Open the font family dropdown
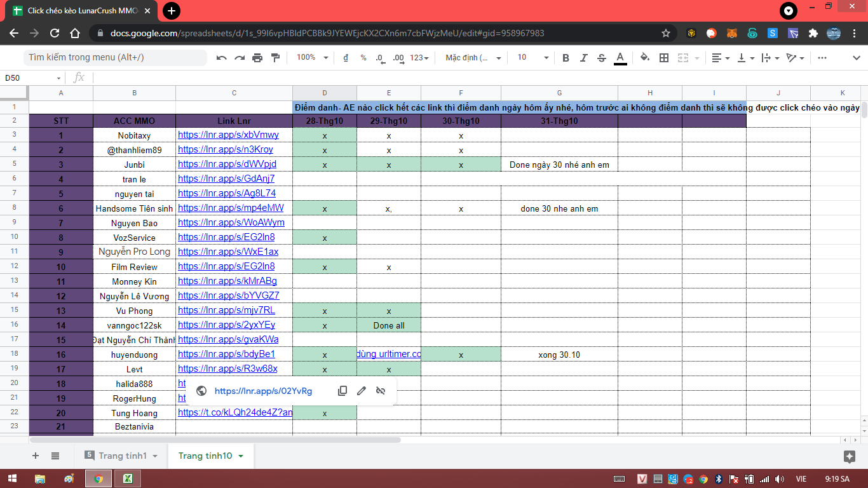Viewport: 868px width, 488px height. point(473,58)
